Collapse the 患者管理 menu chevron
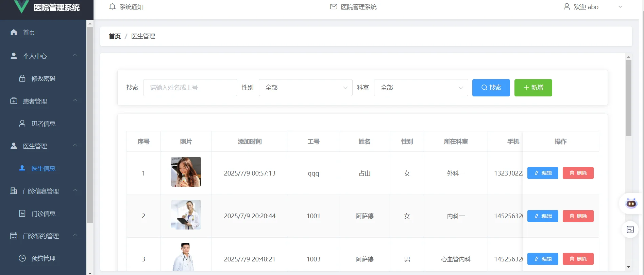644x275 pixels. 75,100
